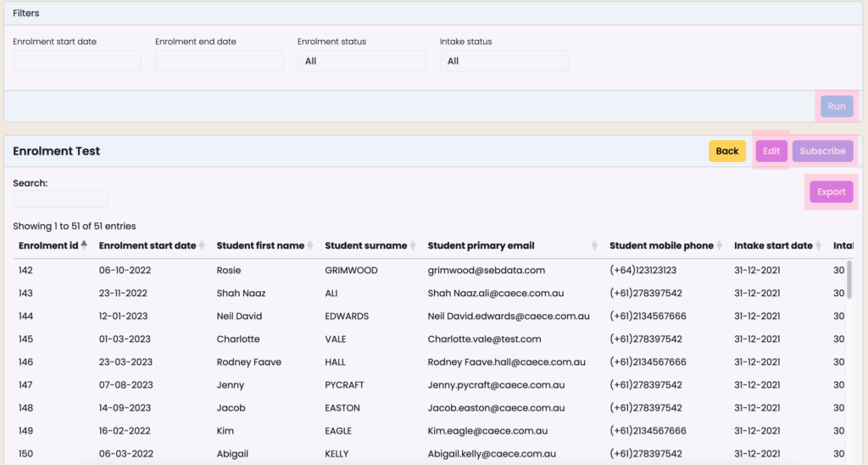Sort by Enrolment start date column arrow

coord(202,245)
